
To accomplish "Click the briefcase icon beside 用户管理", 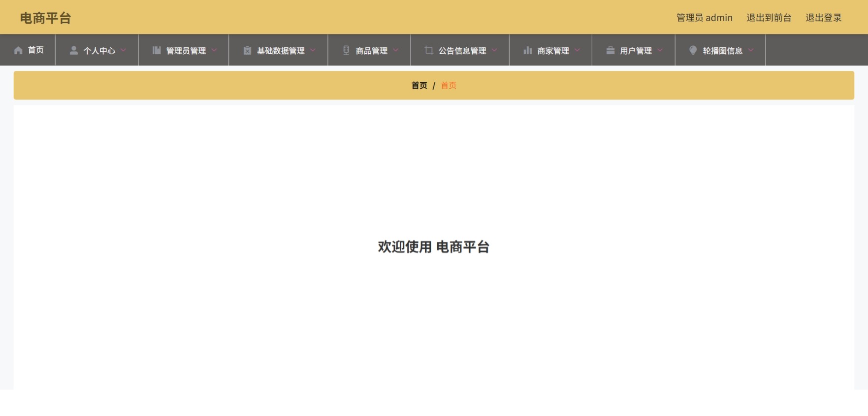I will pos(611,50).
